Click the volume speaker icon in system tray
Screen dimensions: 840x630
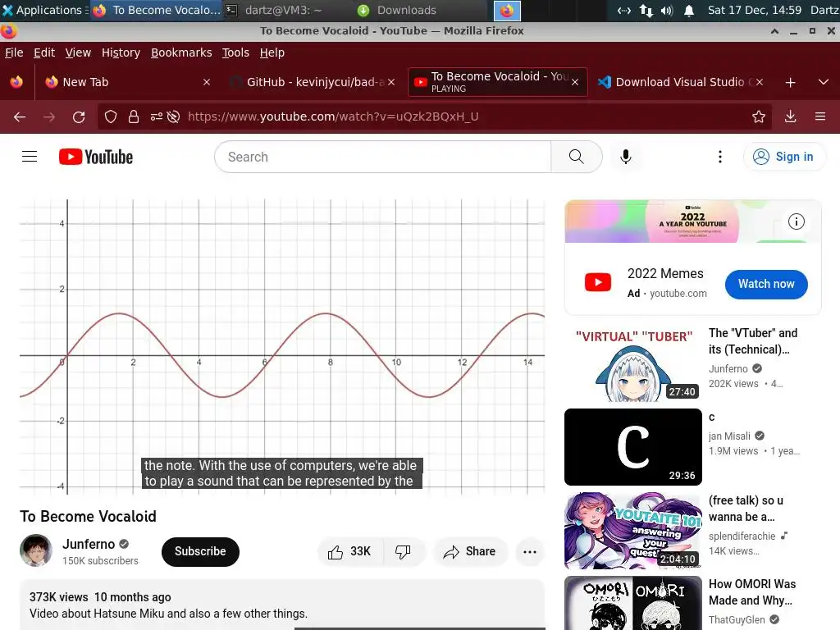coord(667,10)
